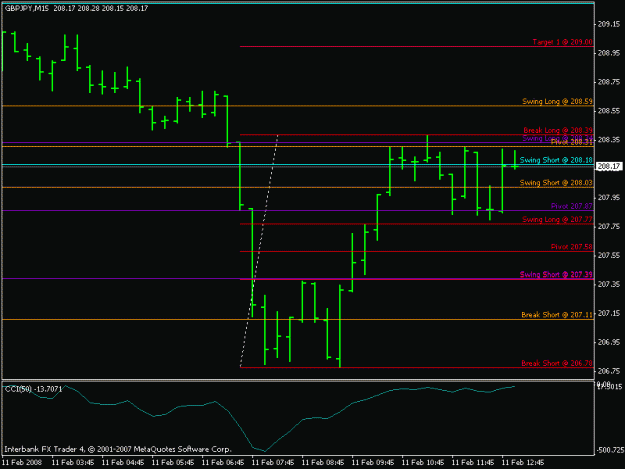Select the Break Short @ 206.78 label
The image size is (625, 469).
[x=557, y=363]
